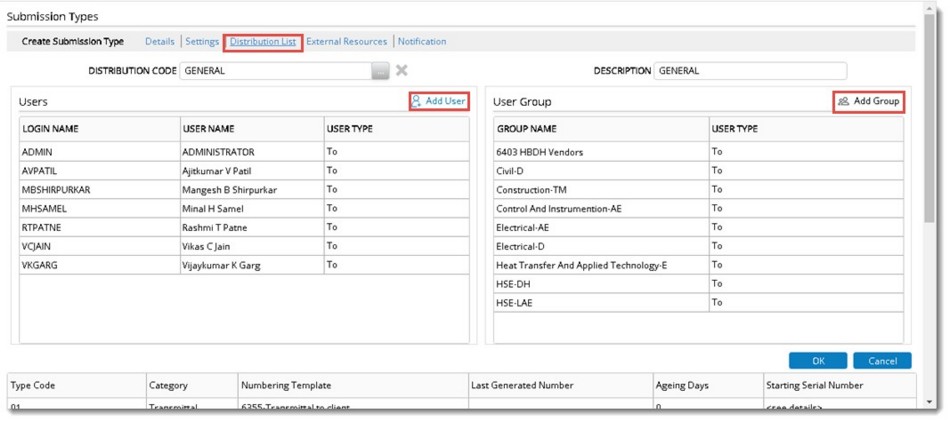Change user type for MHSAMEL row

click(x=394, y=209)
